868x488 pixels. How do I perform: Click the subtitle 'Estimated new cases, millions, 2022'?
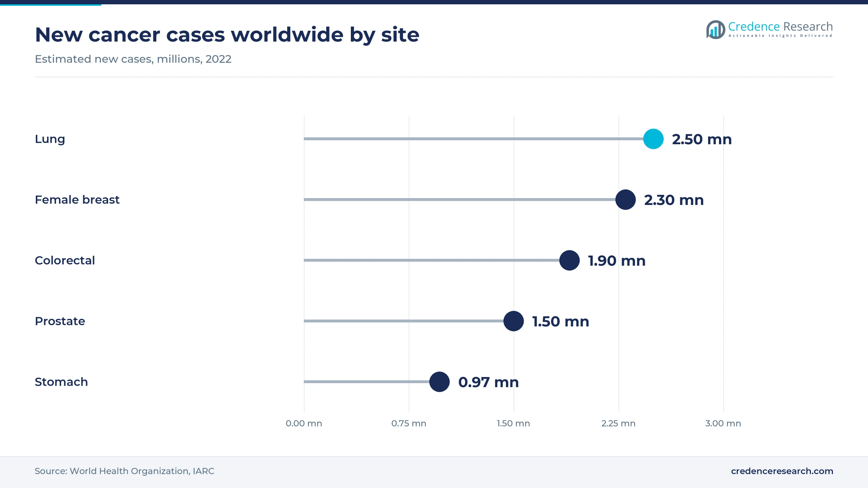[133, 59]
